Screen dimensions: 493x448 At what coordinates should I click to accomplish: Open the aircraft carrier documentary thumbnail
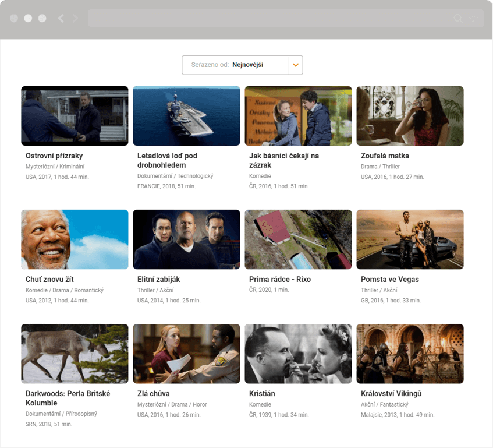[x=186, y=116]
